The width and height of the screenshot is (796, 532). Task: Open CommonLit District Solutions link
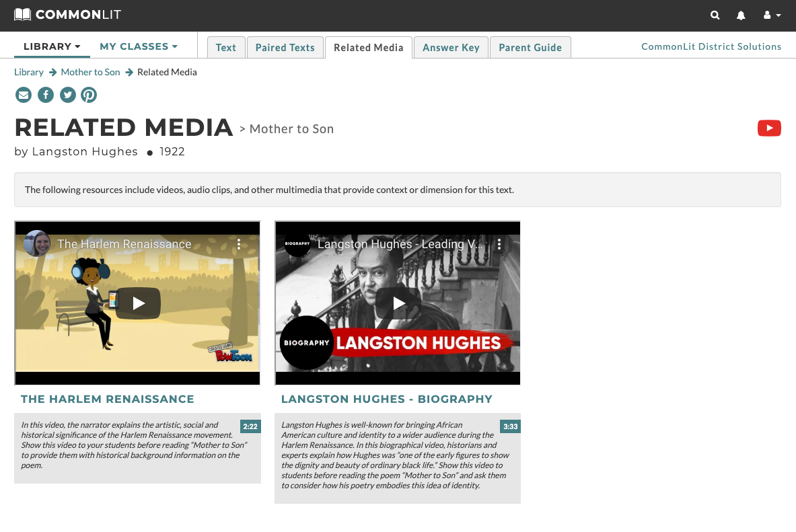(711, 46)
